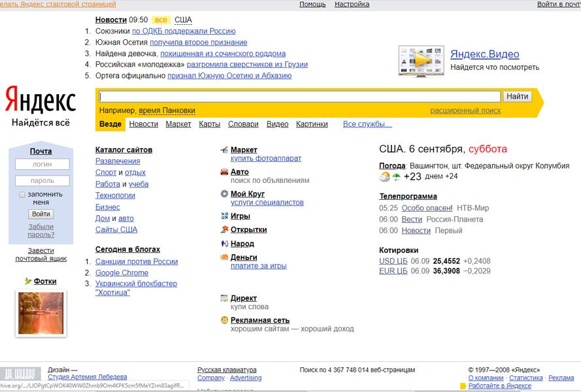
Task: Open the Деньги wallet icon
Action: click(x=224, y=257)
